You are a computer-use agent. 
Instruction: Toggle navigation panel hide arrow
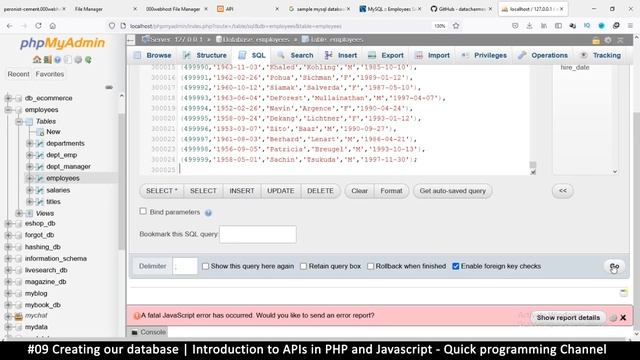pos(131,40)
